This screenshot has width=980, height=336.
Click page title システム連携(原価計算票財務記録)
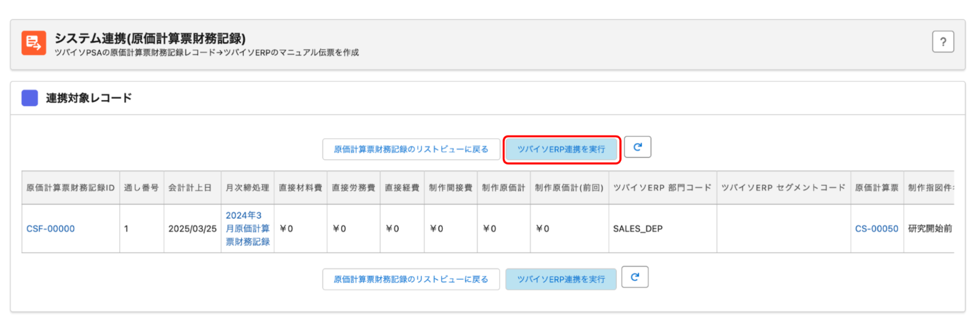pos(150,38)
